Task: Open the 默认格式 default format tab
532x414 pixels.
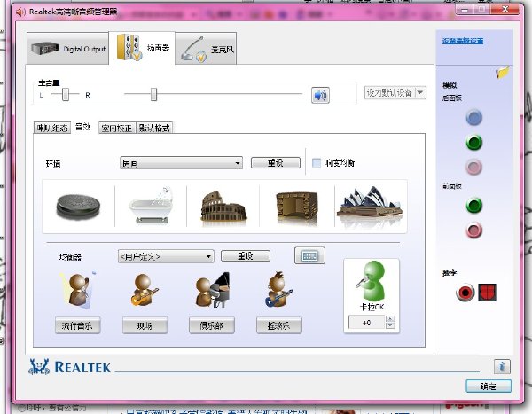Action: coord(154,128)
